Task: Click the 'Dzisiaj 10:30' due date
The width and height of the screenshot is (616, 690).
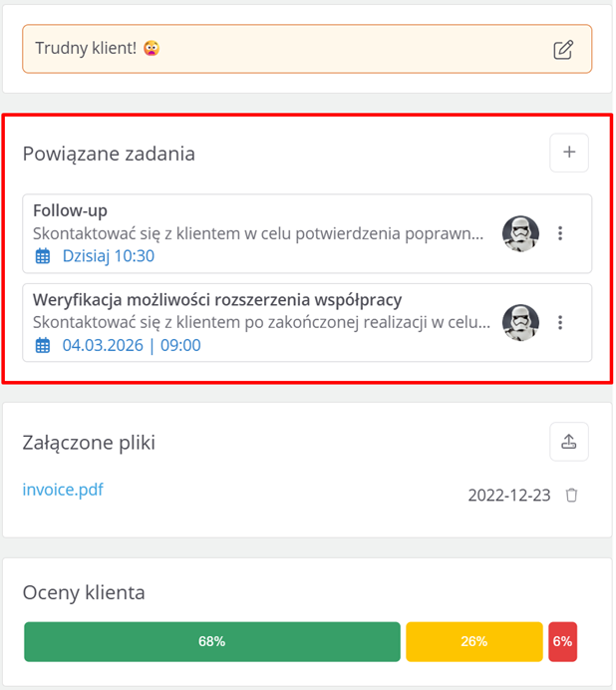Action: (108, 256)
